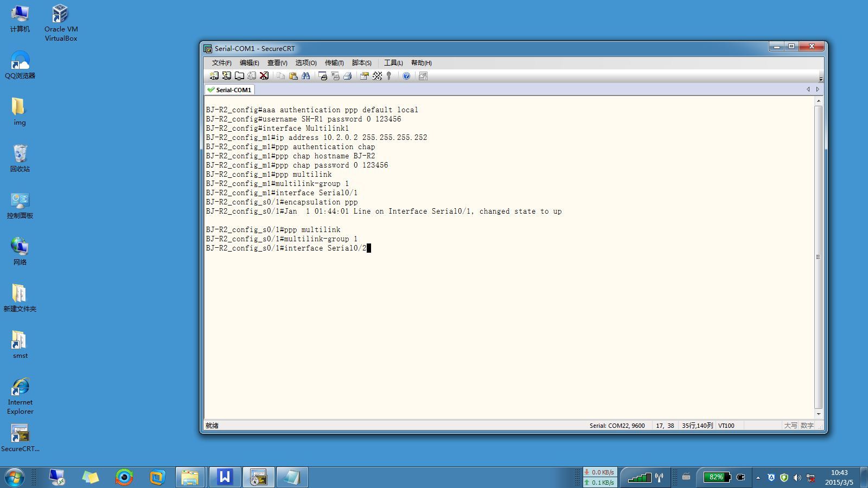Disconnect session using the red X icon
Screen dimensions: 868x488
[x=264, y=76]
